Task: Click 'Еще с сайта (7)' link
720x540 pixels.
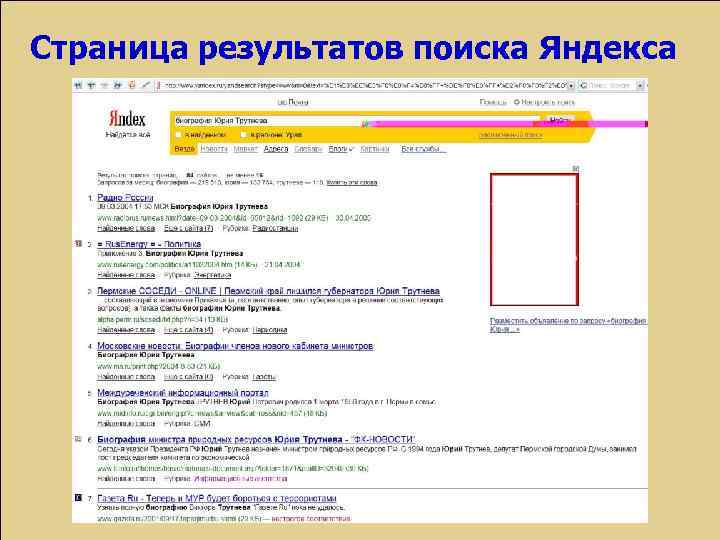Action: click(188, 228)
